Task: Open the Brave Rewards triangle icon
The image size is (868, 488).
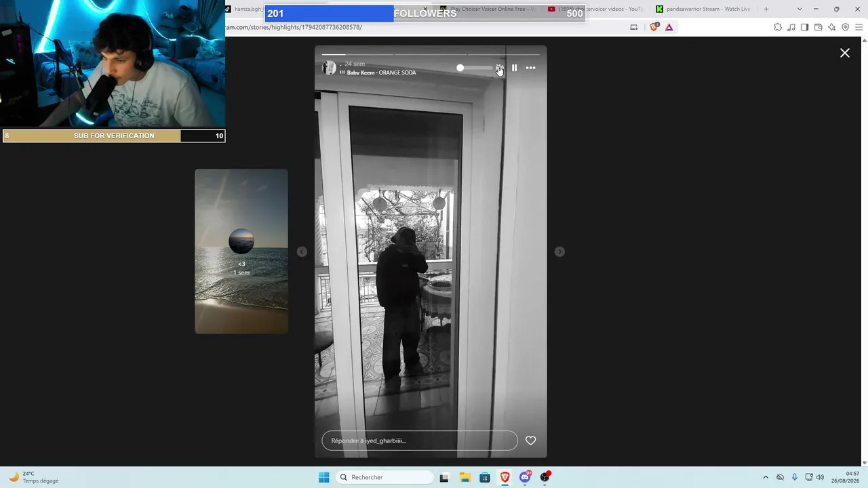Action: pyautogui.click(x=669, y=27)
